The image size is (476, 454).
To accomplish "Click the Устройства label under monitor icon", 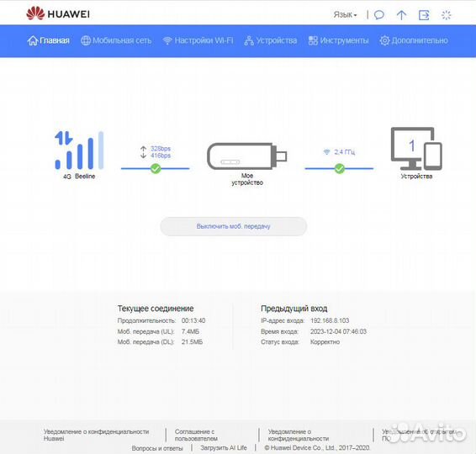I will pos(416,177).
